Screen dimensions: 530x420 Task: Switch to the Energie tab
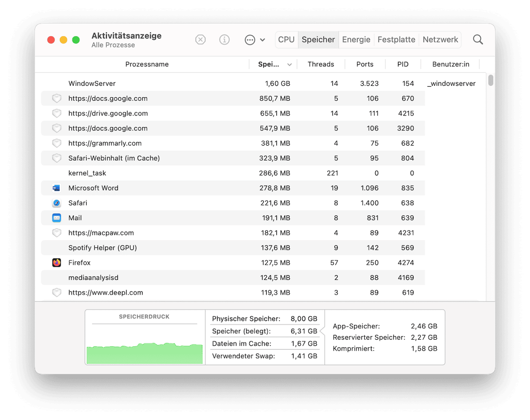coord(356,40)
